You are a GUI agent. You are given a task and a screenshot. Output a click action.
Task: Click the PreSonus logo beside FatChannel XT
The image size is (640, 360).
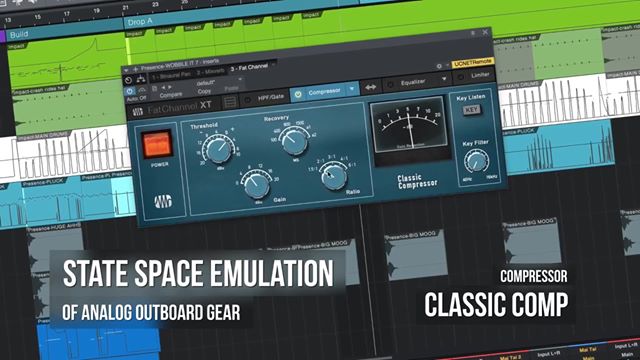tap(138, 111)
